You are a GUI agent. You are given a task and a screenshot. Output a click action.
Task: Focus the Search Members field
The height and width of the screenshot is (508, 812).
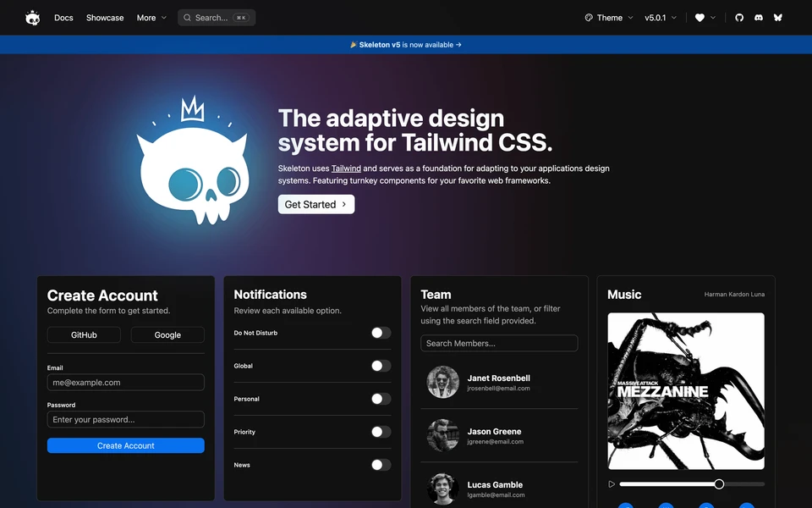(x=499, y=343)
